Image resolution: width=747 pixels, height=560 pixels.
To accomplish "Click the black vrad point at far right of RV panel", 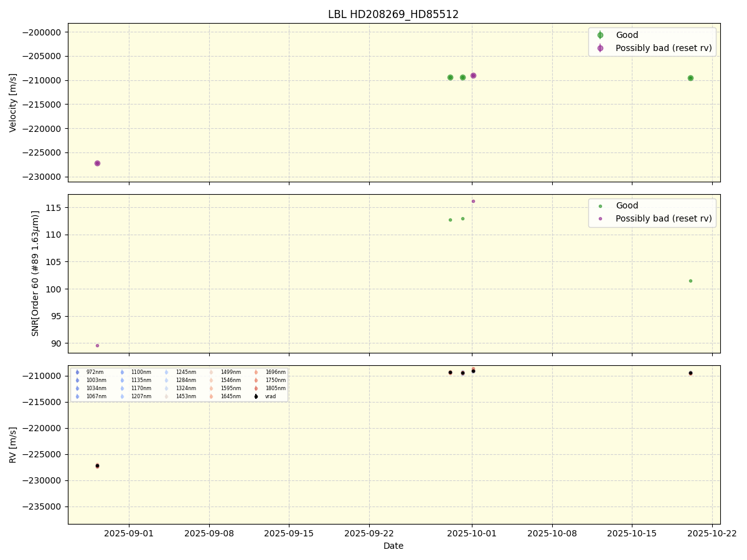I will point(690,373).
